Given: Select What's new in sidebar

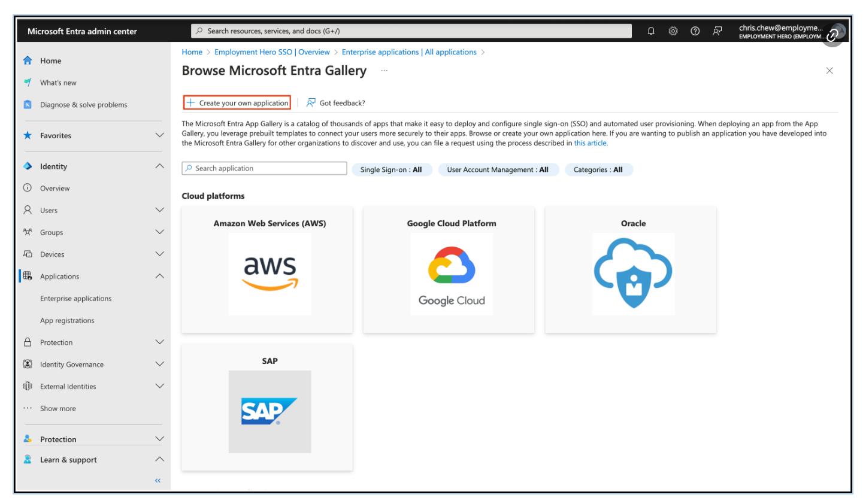Looking at the screenshot, I should 58,83.
